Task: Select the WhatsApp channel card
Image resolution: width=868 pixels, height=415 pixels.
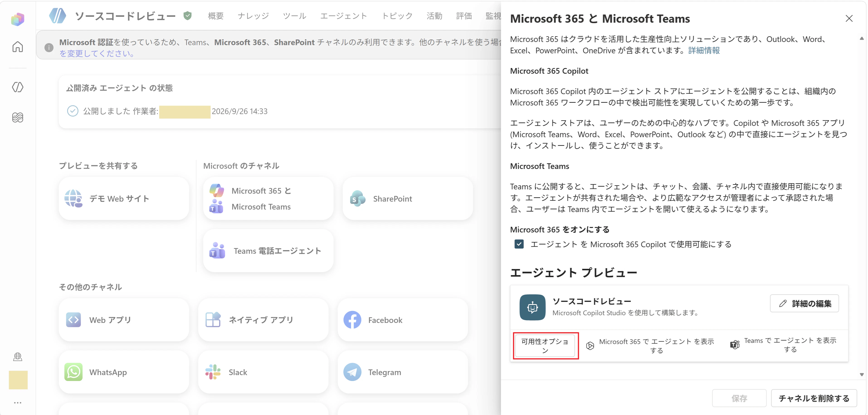Action: 124,372
